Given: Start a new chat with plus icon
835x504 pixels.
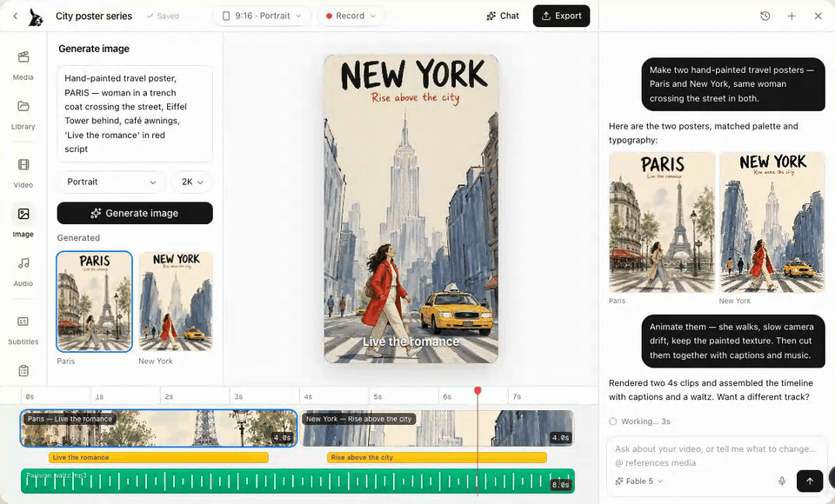Looking at the screenshot, I should [792, 16].
